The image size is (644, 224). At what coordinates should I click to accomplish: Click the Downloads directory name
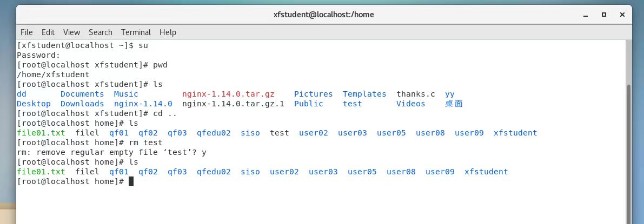[x=82, y=104]
